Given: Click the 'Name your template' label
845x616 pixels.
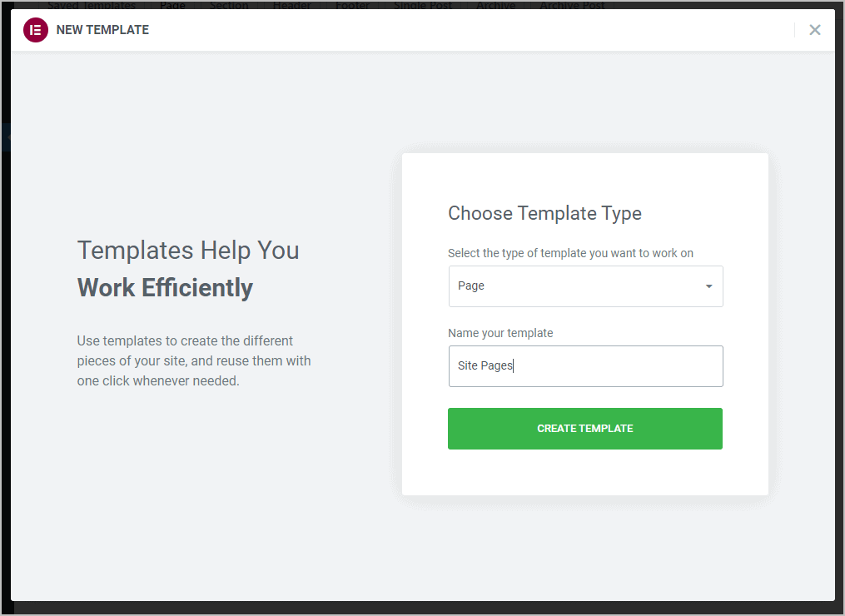Looking at the screenshot, I should coord(500,333).
